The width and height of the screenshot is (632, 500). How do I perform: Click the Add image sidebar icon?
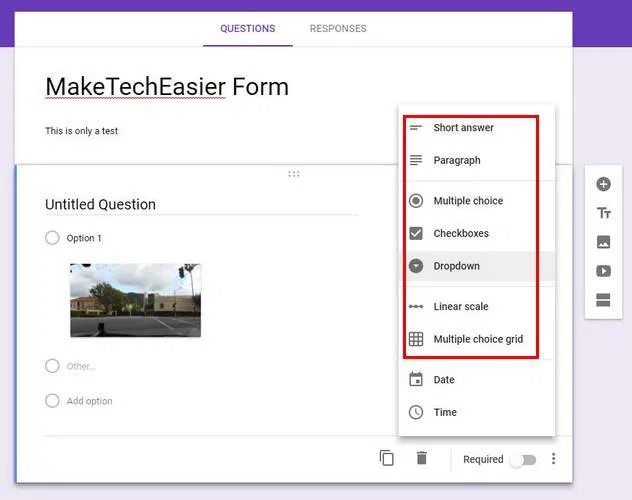[x=603, y=242]
